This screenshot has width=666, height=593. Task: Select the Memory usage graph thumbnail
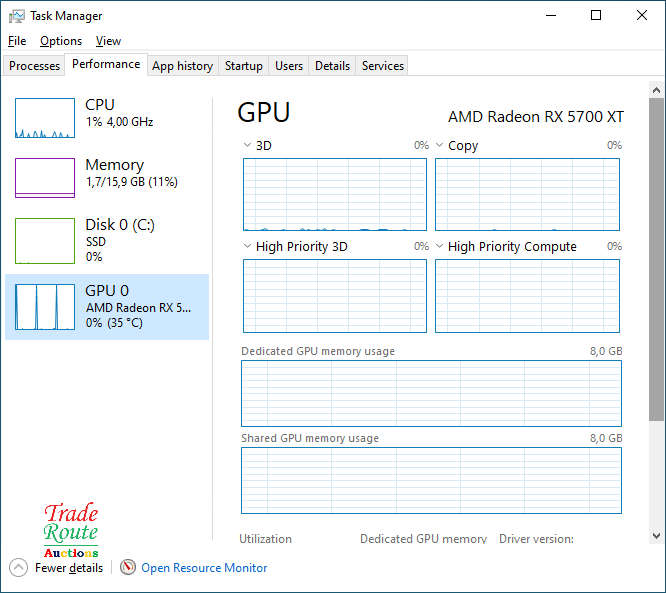pyautogui.click(x=45, y=178)
